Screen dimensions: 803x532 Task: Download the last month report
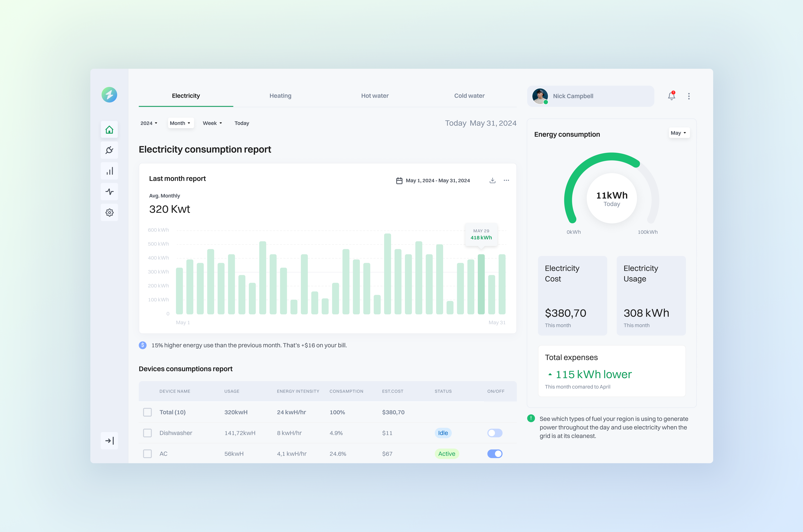[492, 180]
